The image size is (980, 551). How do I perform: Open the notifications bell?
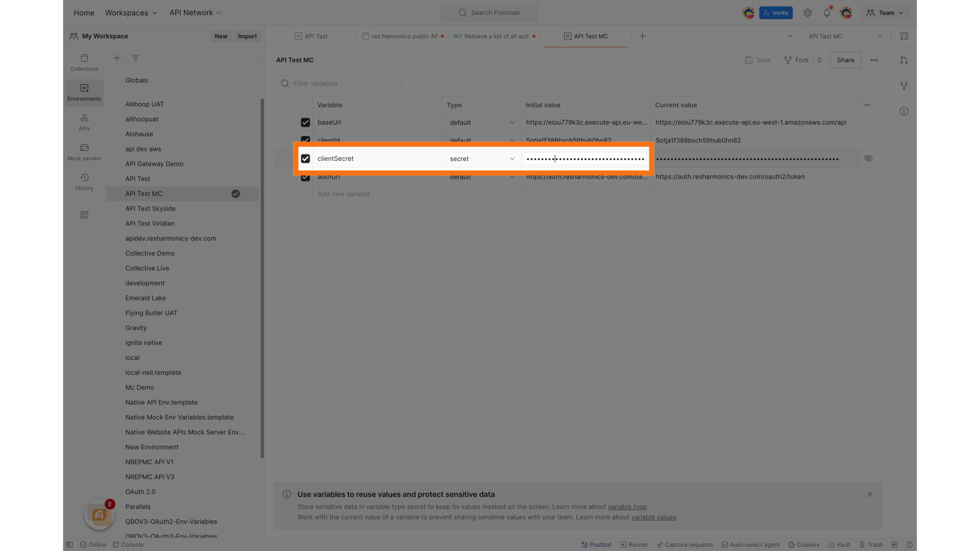827,13
